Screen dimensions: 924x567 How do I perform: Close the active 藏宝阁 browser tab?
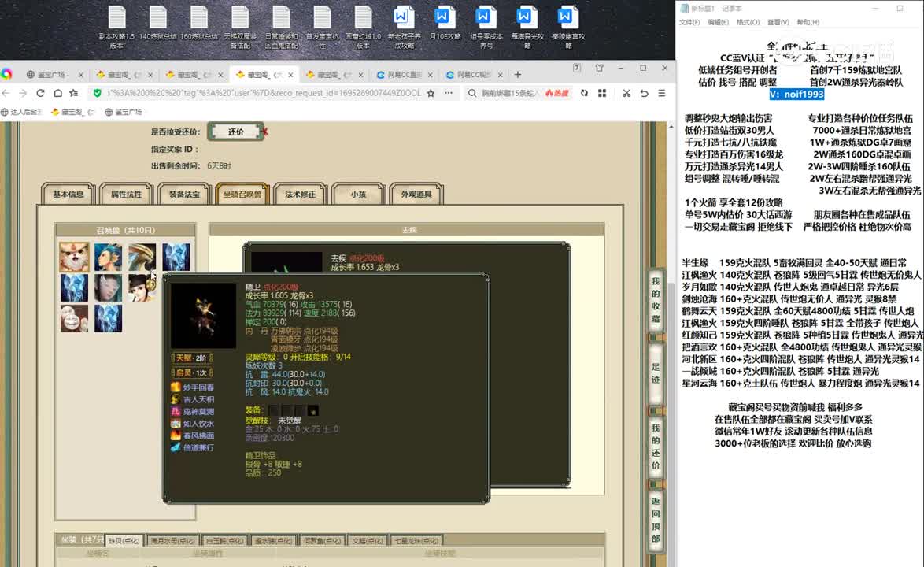[x=290, y=75]
